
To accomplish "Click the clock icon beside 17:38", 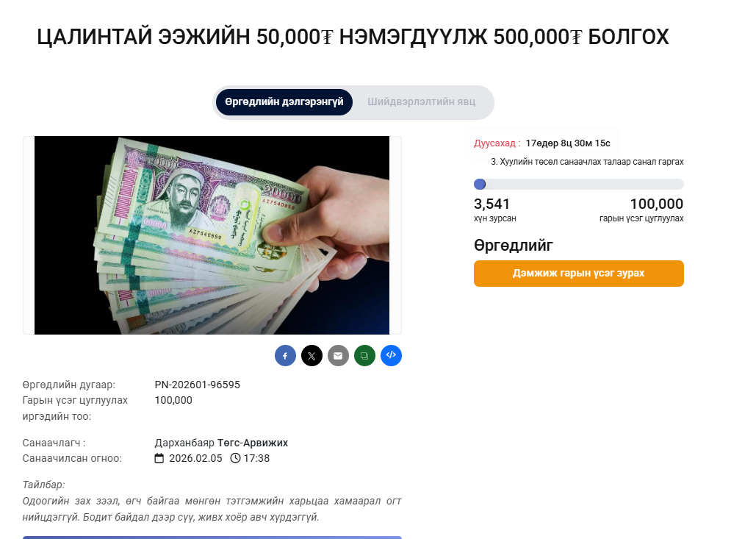I will tap(235, 458).
